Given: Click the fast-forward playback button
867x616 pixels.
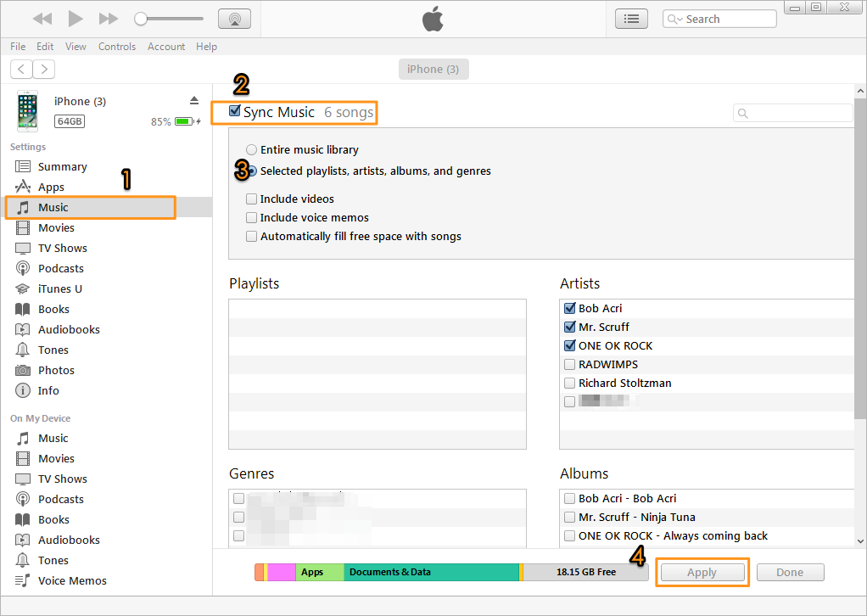Looking at the screenshot, I should pyautogui.click(x=109, y=19).
